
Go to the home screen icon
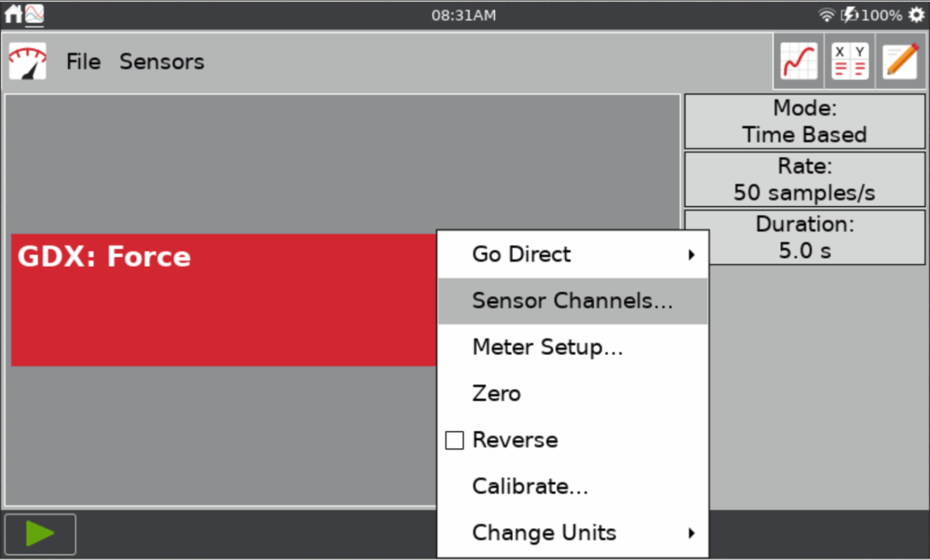point(13,14)
